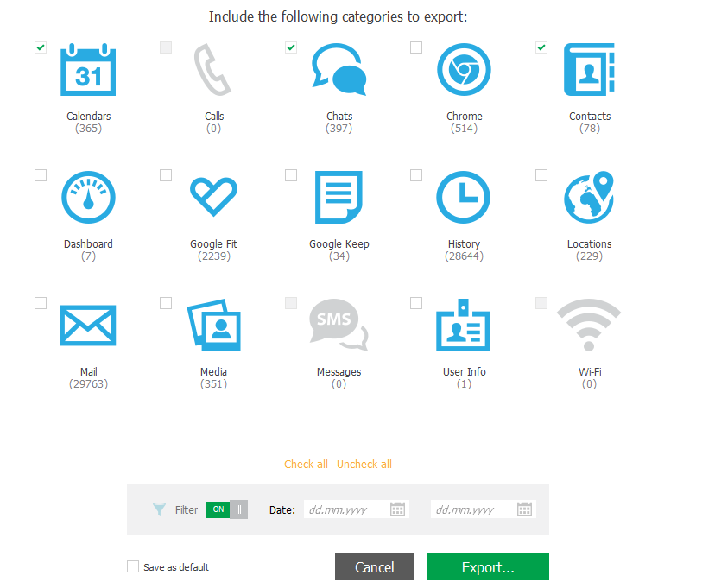Open the second date picker calendar
The height and width of the screenshot is (588, 715).
click(x=524, y=509)
